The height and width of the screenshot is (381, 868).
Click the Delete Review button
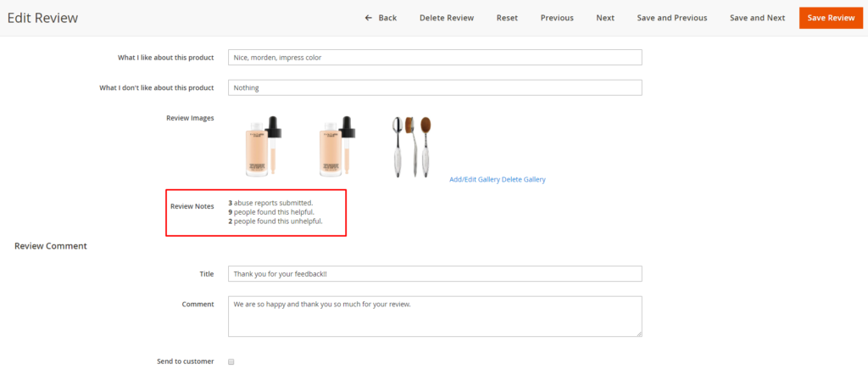[x=446, y=18]
